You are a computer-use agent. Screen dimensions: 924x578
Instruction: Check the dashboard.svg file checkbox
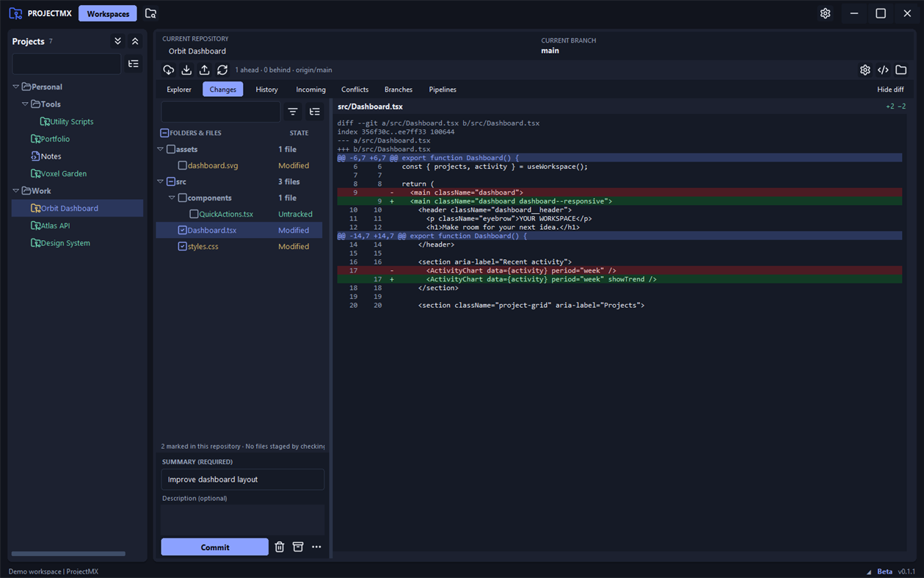tap(183, 165)
